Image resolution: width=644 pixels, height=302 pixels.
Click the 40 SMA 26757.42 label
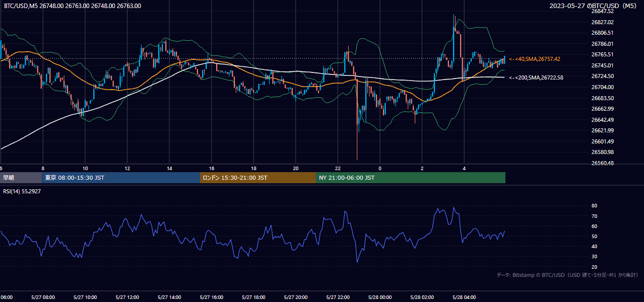tap(535, 59)
